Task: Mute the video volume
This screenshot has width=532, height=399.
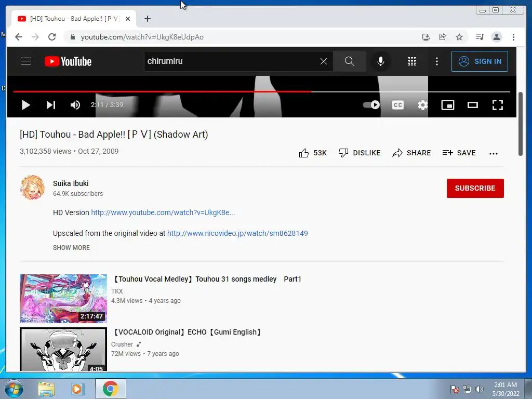Action: point(75,105)
